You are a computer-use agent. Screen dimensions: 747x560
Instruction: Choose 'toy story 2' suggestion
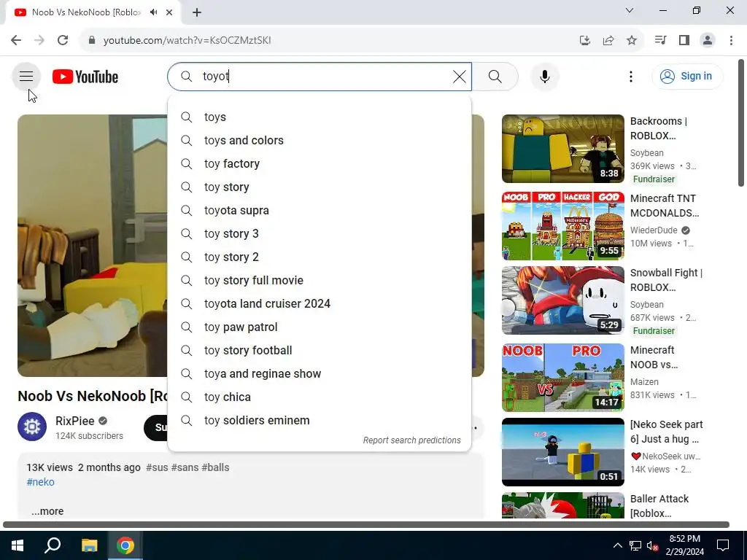(320, 257)
